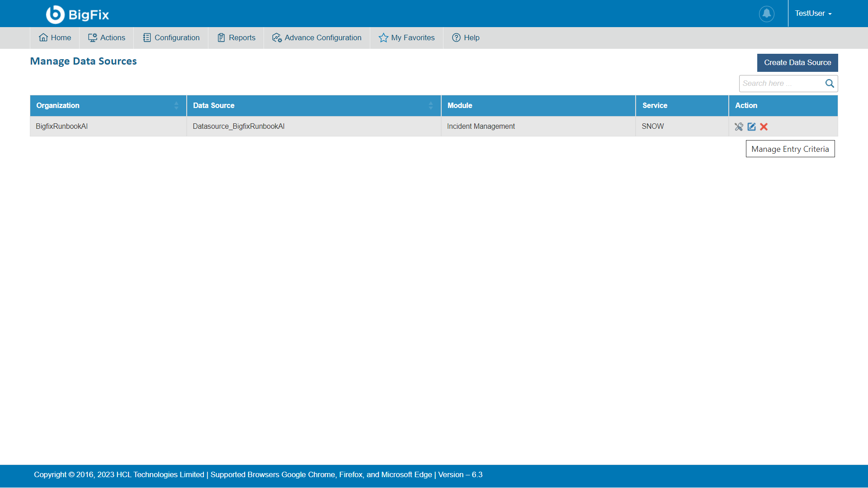Image resolution: width=868 pixels, height=488 pixels.
Task: Open My Favorites menu
Action: (407, 38)
